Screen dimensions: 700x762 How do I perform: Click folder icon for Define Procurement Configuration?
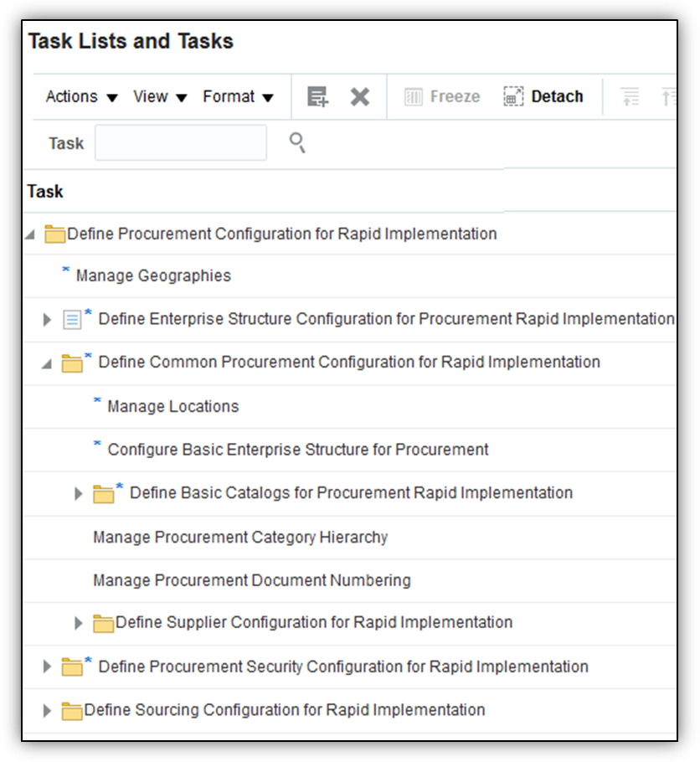(55, 234)
